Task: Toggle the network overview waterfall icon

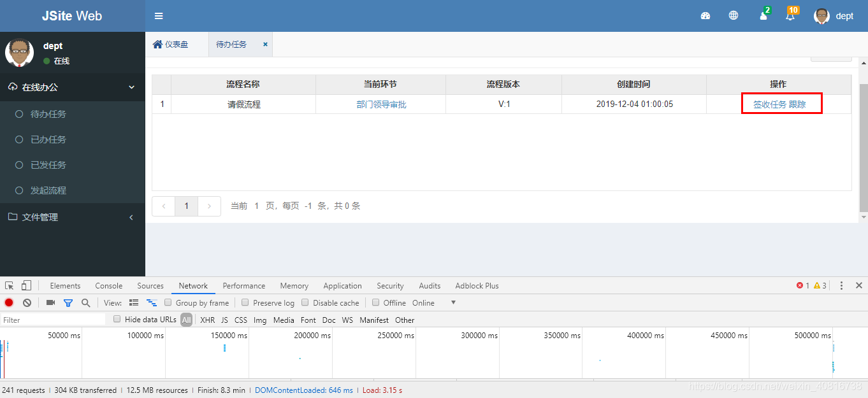Action: [152, 303]
